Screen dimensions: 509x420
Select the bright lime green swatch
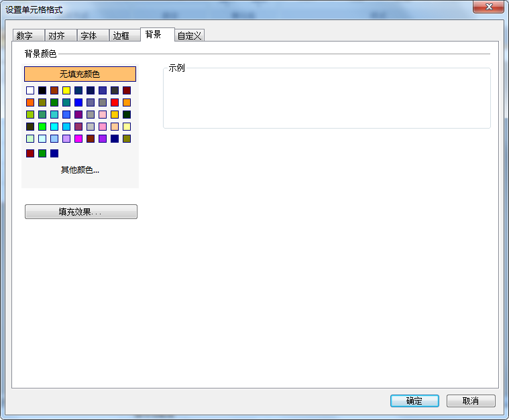[x=42, y=127]
